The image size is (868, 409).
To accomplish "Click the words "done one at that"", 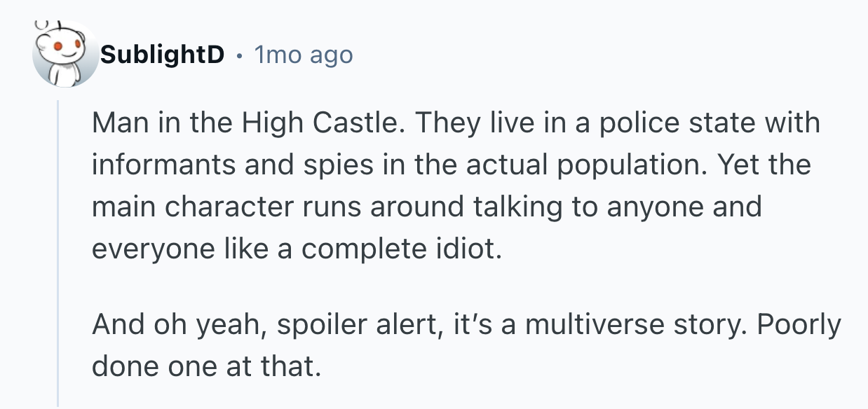I will [x=205, y=367].
